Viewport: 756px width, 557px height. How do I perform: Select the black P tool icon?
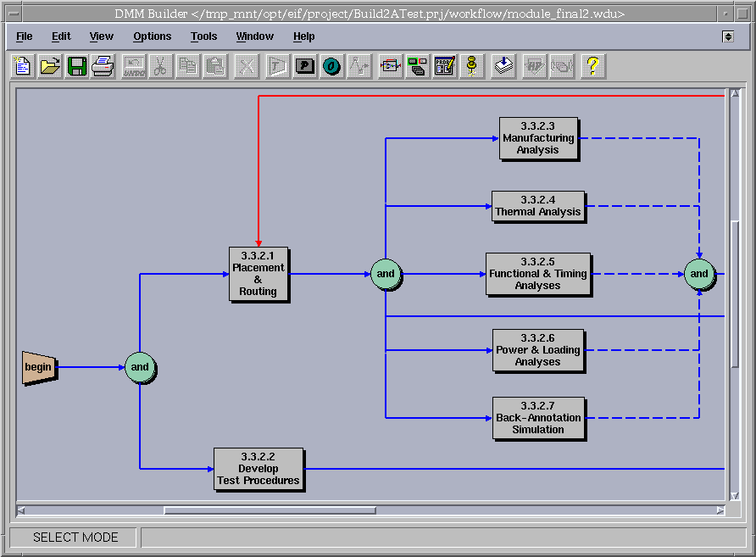(305, 66)
